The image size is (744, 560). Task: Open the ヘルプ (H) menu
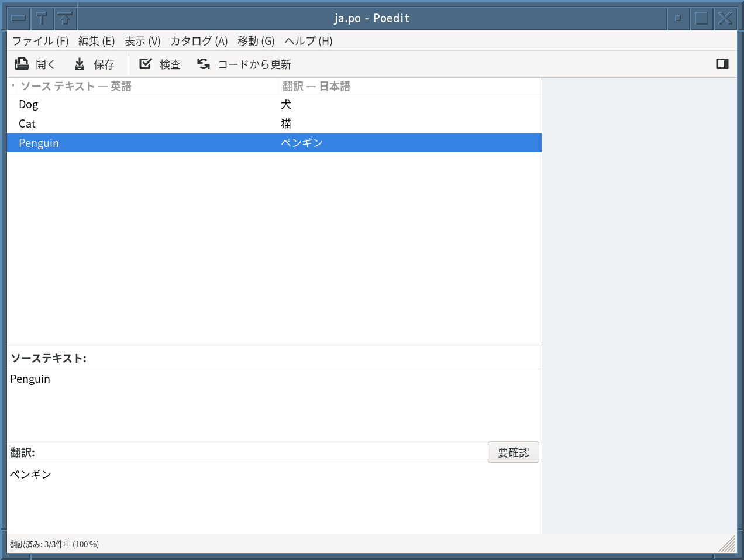(308, 41)
